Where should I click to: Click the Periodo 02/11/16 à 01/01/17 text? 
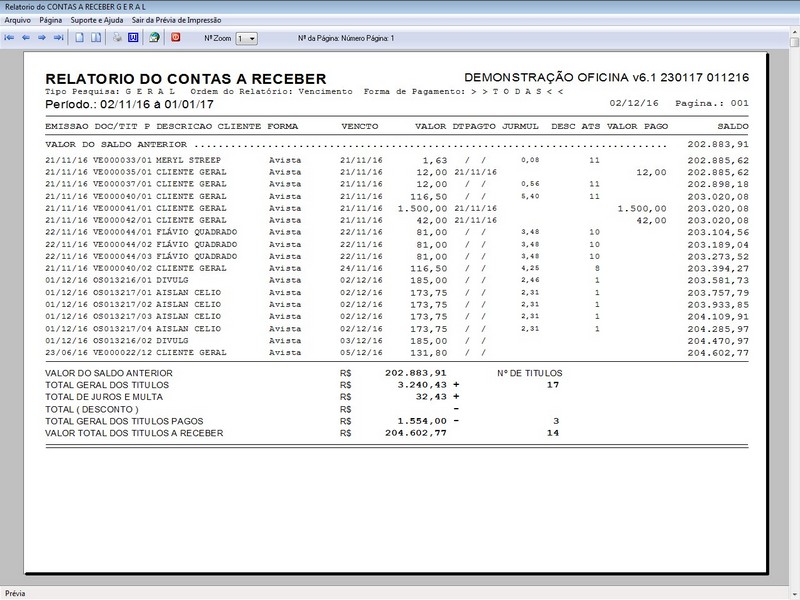point(129,105)
